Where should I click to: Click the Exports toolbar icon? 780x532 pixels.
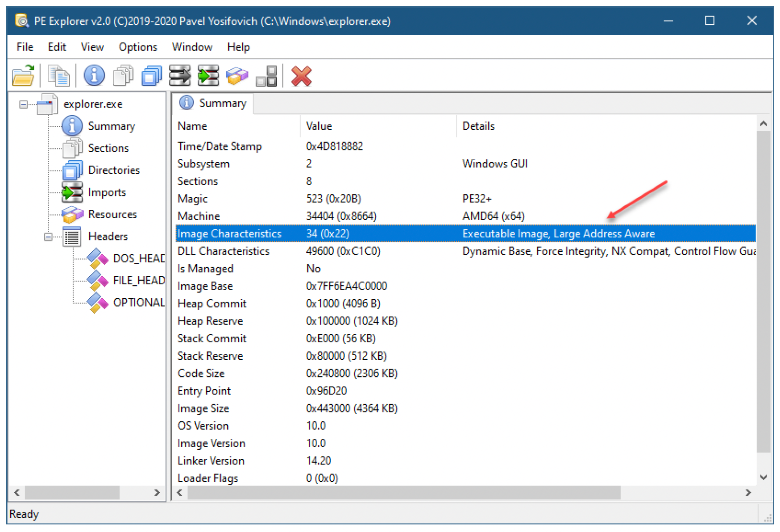[x=180, y=75]
